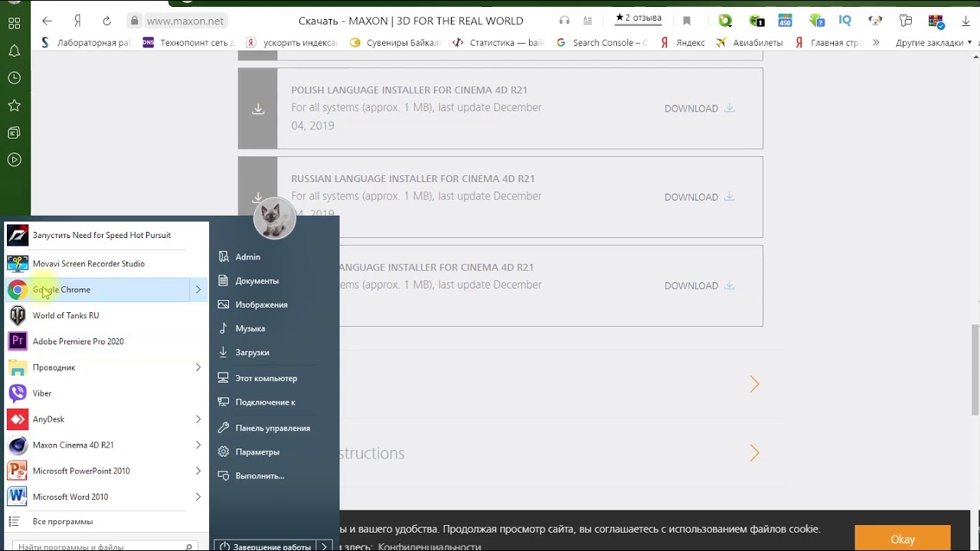Open Search Console bookmark
Image resolution: width=980 pixels, height=551 pixels.
601,43
